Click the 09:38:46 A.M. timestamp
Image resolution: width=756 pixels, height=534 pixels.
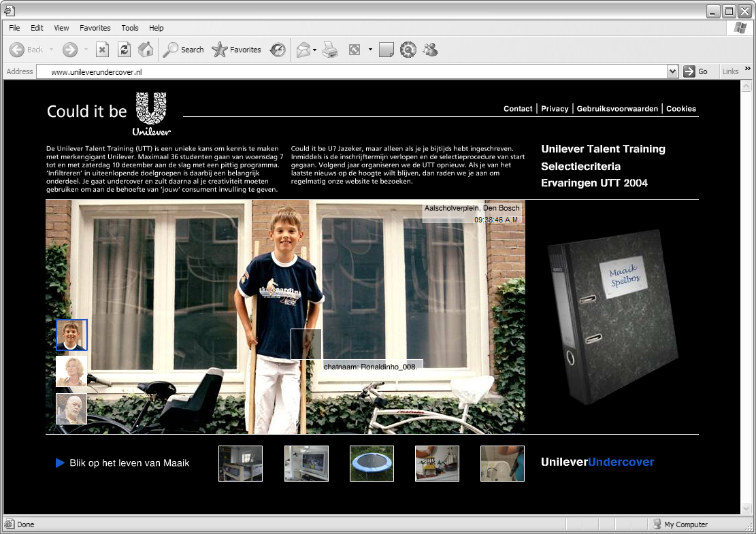click(x=497, y=220)
